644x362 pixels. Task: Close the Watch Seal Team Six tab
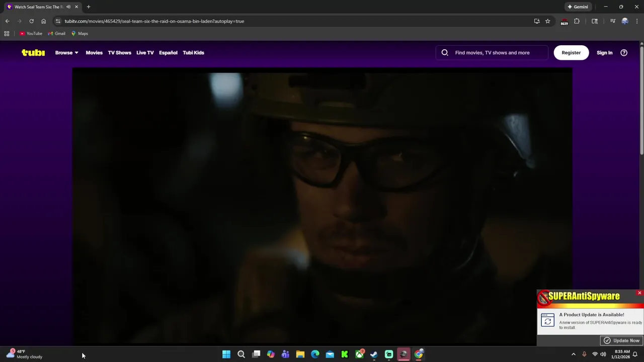coord(76,7)
